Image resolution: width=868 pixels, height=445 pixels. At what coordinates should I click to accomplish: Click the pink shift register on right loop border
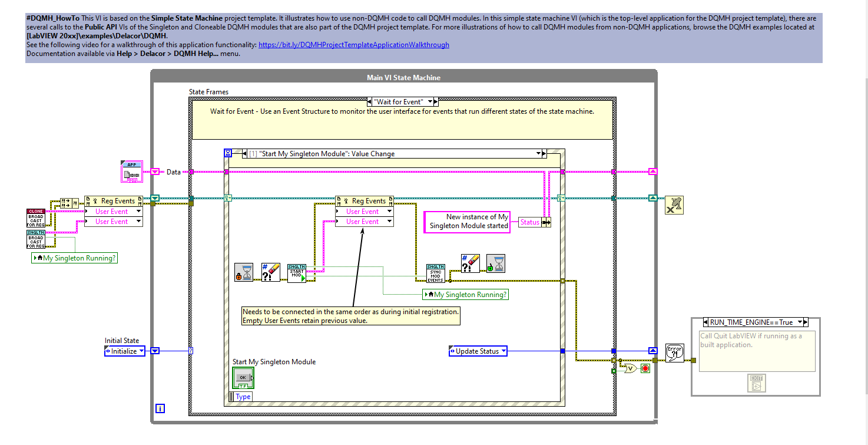point(652,172)
